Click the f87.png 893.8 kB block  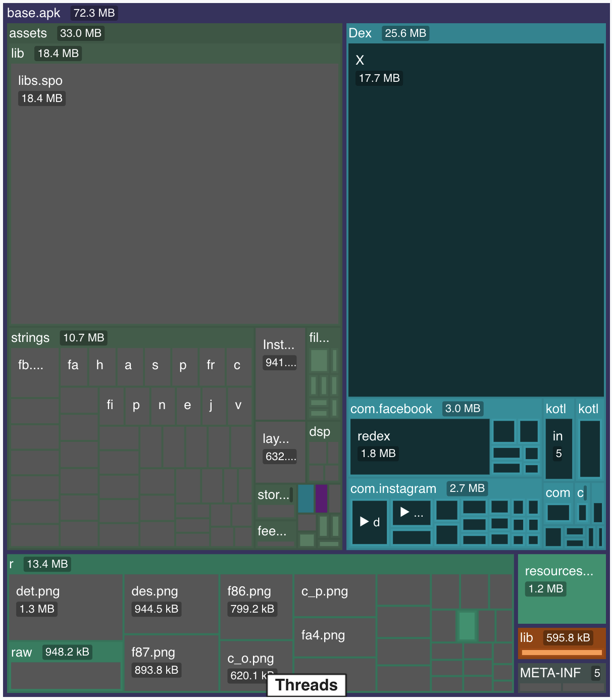(x=171, y=663)
